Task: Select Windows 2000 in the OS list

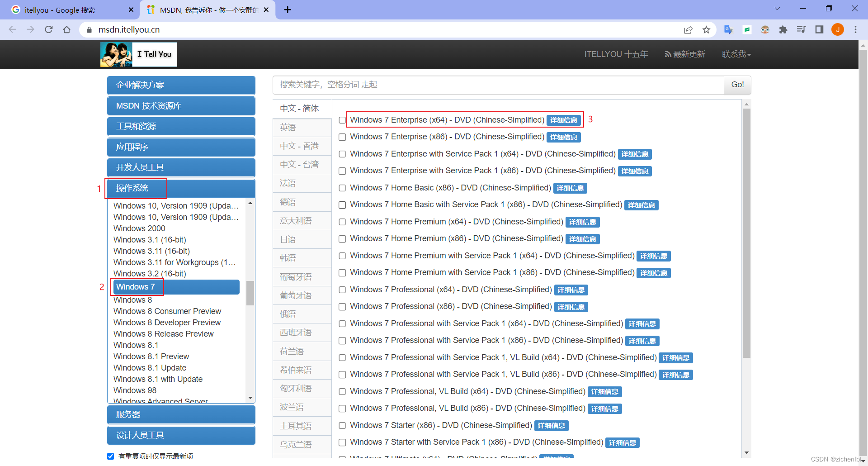Action: (139, 228)
